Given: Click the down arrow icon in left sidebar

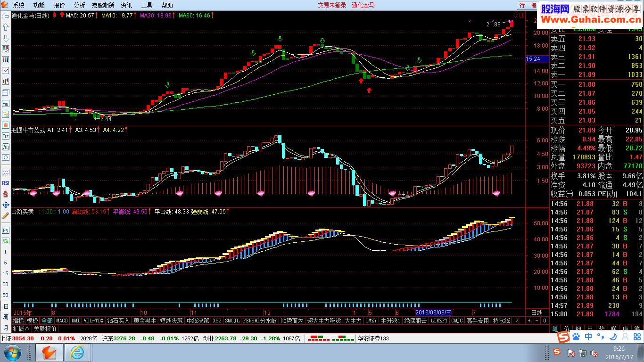Looking at the screenshot, I should (x=6, y=38).
